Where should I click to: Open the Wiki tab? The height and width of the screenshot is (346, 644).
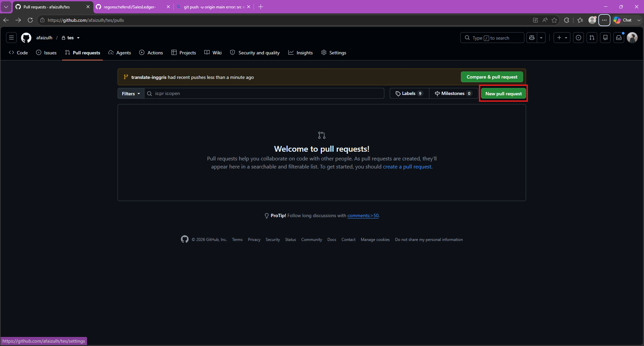pyautogui.click(x=213, y=53)
